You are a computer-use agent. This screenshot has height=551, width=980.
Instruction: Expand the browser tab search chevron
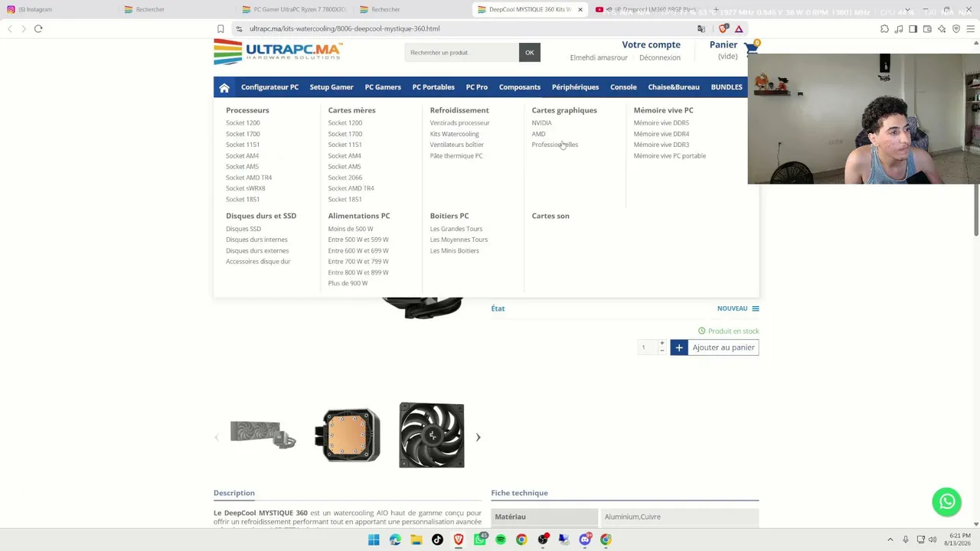[x=906, y=11]
